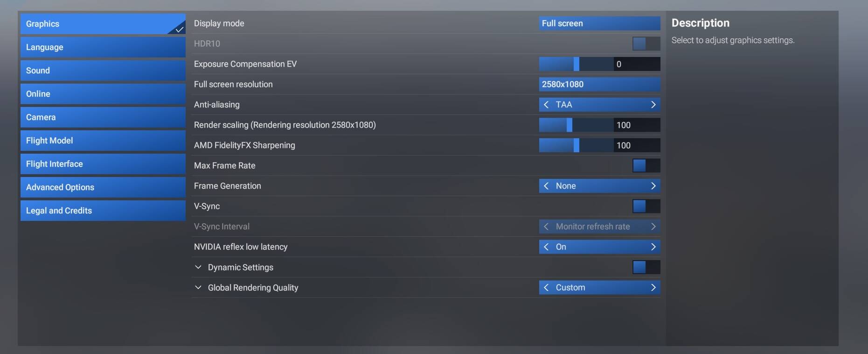Click the Max Frame Rate label
Screen dimensions: 868x354
225,165
